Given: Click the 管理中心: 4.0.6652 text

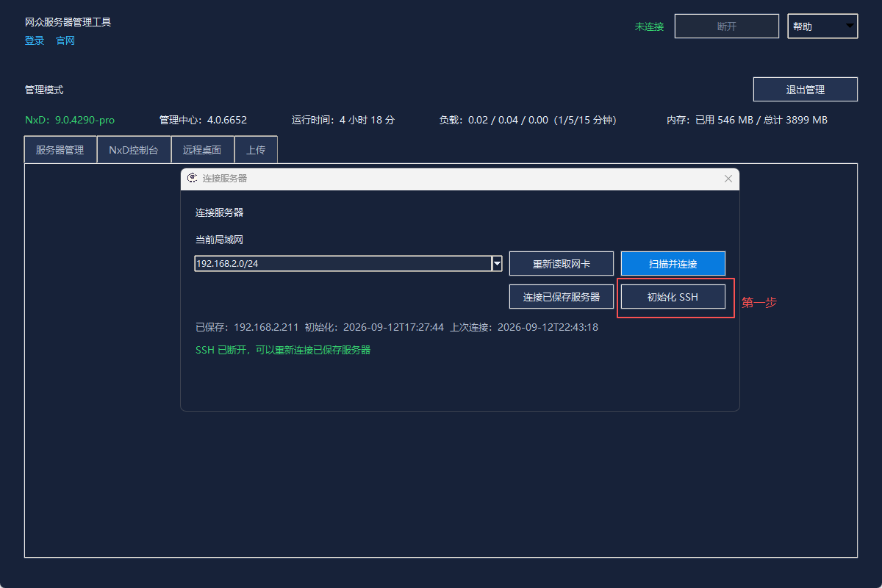Looking at the screenshot, I should click(x=203, y=120).
